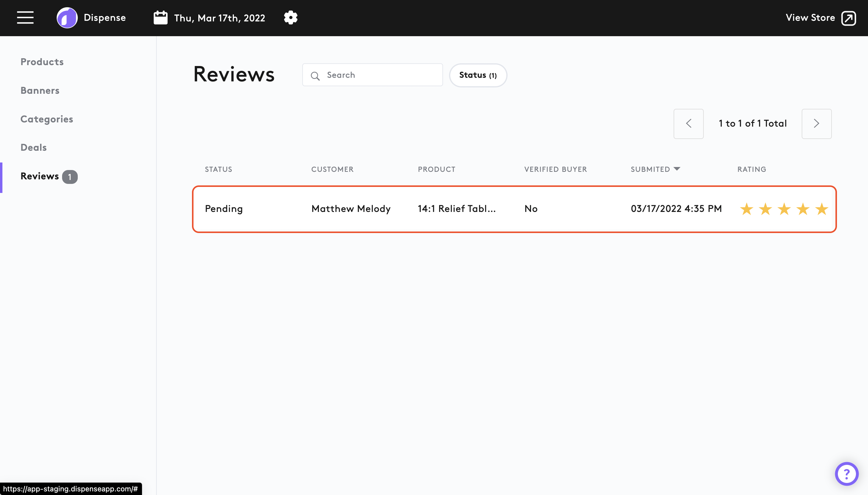Open Matthew Melody's pending review row
The width and height of the screenshot is (868, 495).
351,209
